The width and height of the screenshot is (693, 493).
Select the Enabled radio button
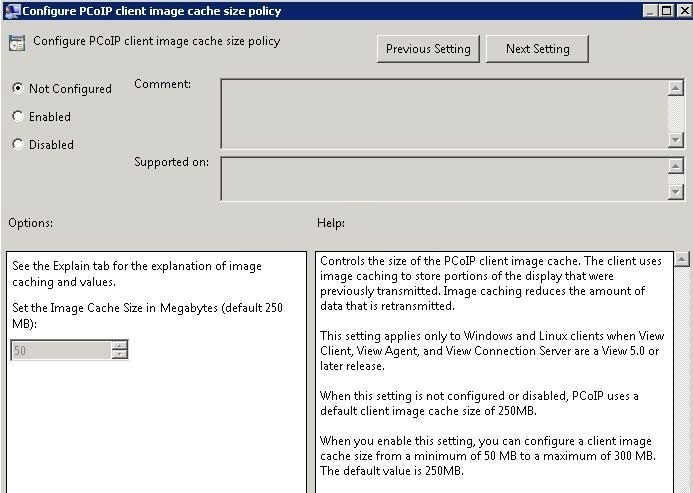[18, 116]
